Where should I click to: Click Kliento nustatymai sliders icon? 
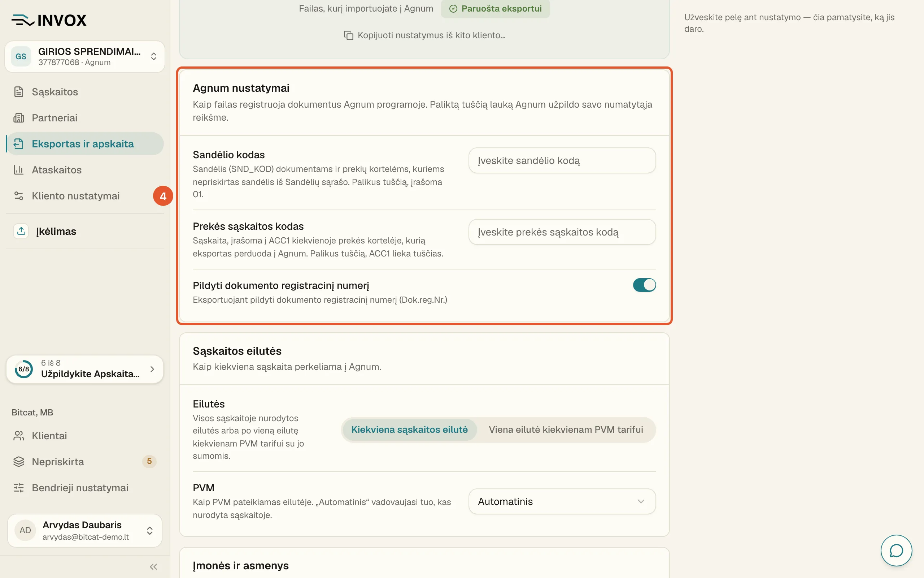(19, 196)
